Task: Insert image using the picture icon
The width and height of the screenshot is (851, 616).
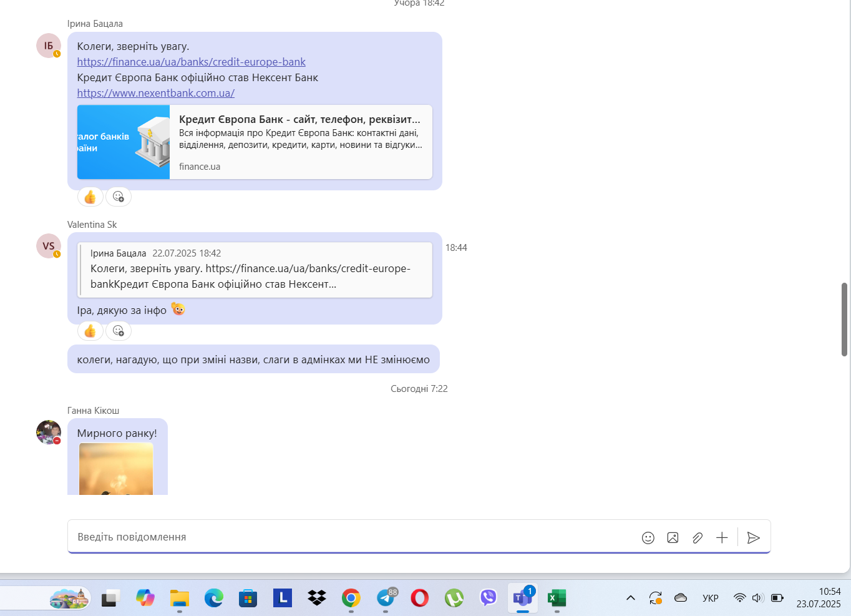Action: 673,538
